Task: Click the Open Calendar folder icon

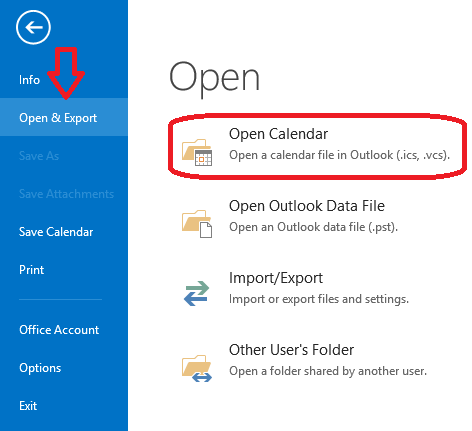Action: [197, 152]
